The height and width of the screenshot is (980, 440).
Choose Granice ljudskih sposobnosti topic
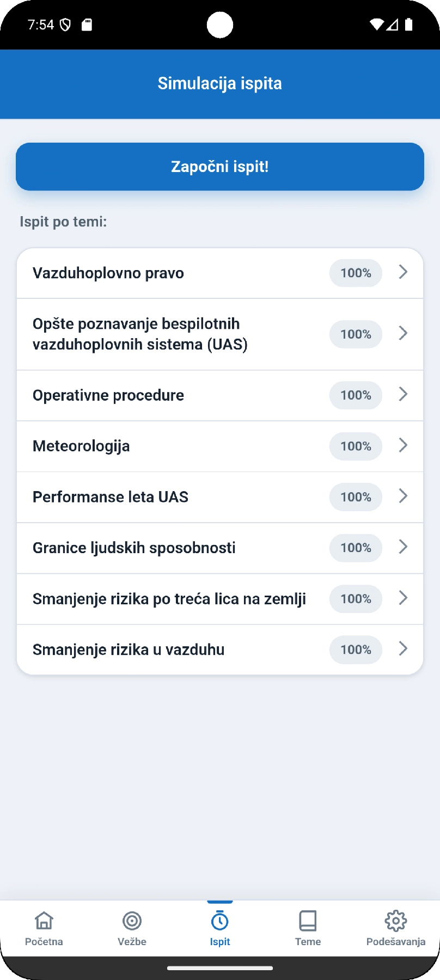[220, 548]
